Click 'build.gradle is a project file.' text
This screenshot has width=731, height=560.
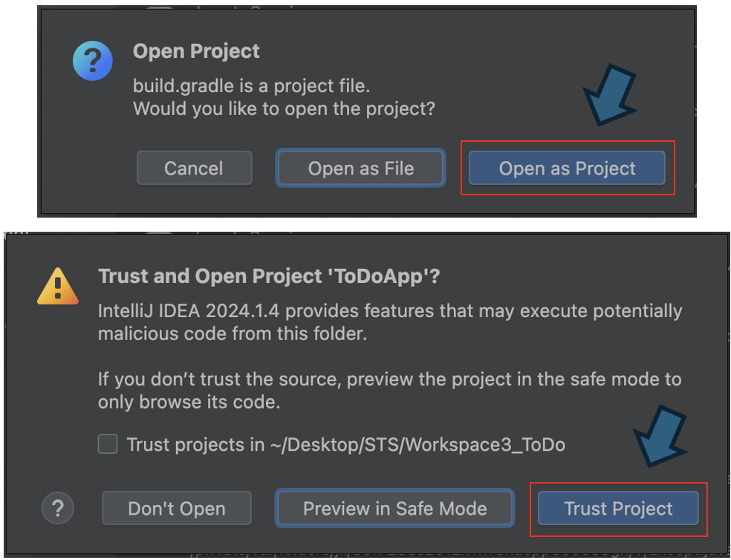tap(251, 86)
